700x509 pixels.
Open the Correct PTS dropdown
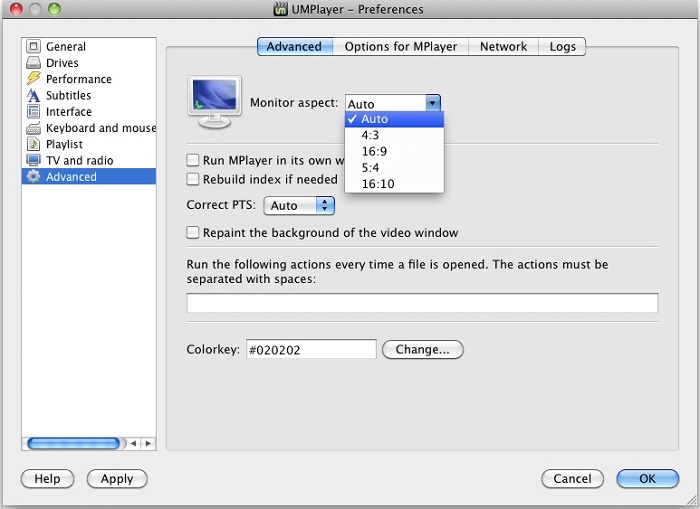pyautogui.click(x=299, y=205)
